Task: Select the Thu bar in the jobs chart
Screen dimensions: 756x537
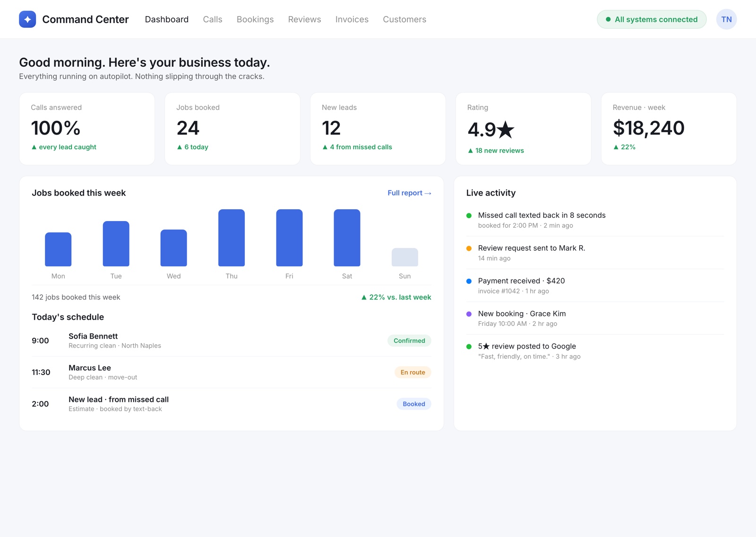Action: [x=232, y=238]
